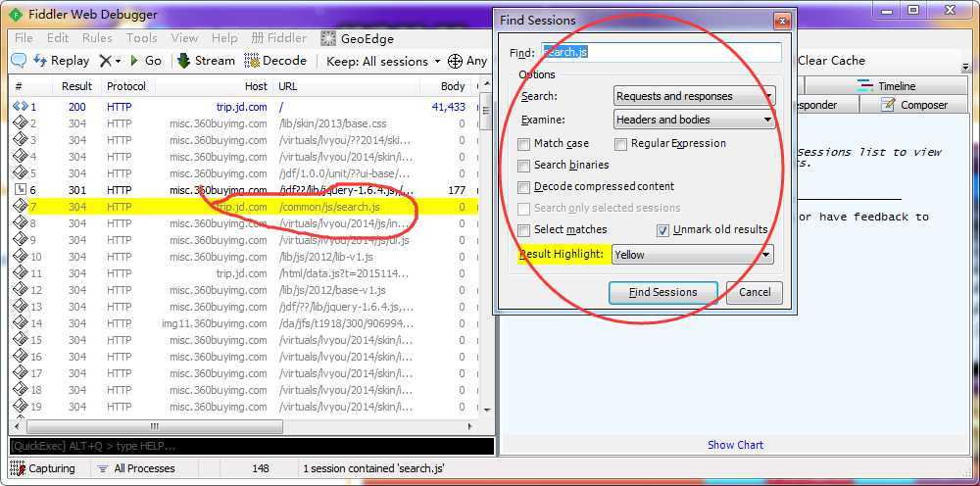
Task: Click session 12 base-v1.js icon
Action: point(21,290)
